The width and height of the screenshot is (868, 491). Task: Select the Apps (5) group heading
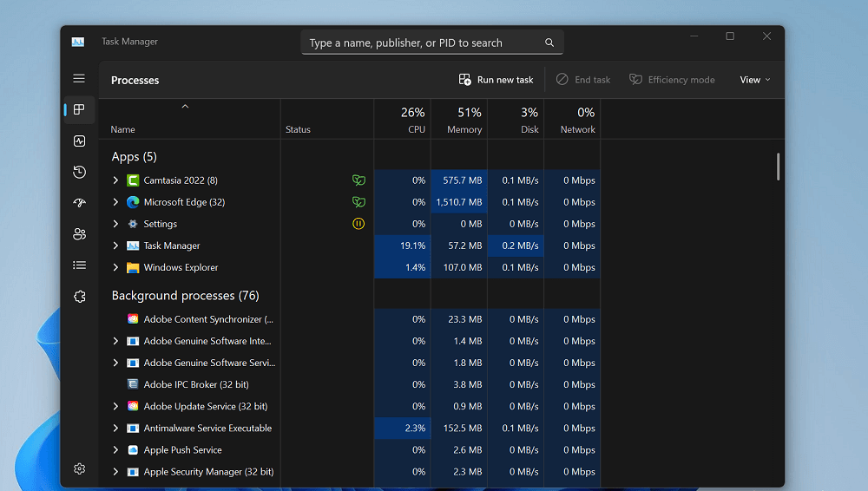click(134, 157)
